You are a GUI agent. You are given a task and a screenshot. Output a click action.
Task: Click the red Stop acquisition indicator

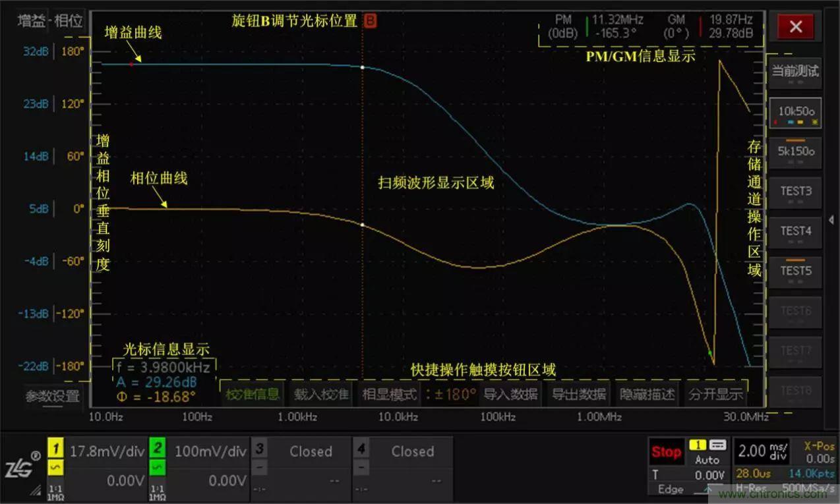click(x=667, y=452)
